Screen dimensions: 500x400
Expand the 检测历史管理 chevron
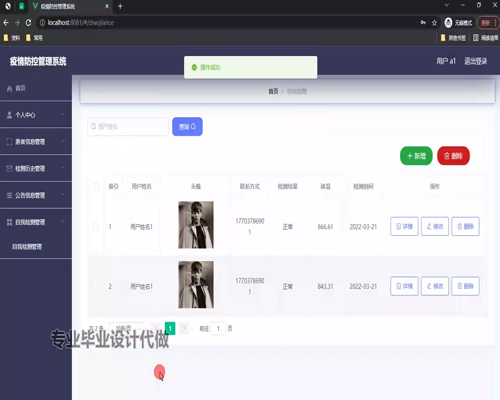(62, 168)
